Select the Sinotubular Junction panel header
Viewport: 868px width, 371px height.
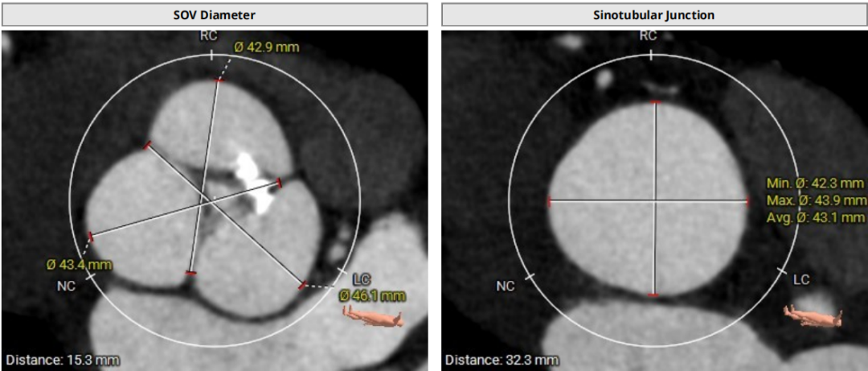[654, 14]
